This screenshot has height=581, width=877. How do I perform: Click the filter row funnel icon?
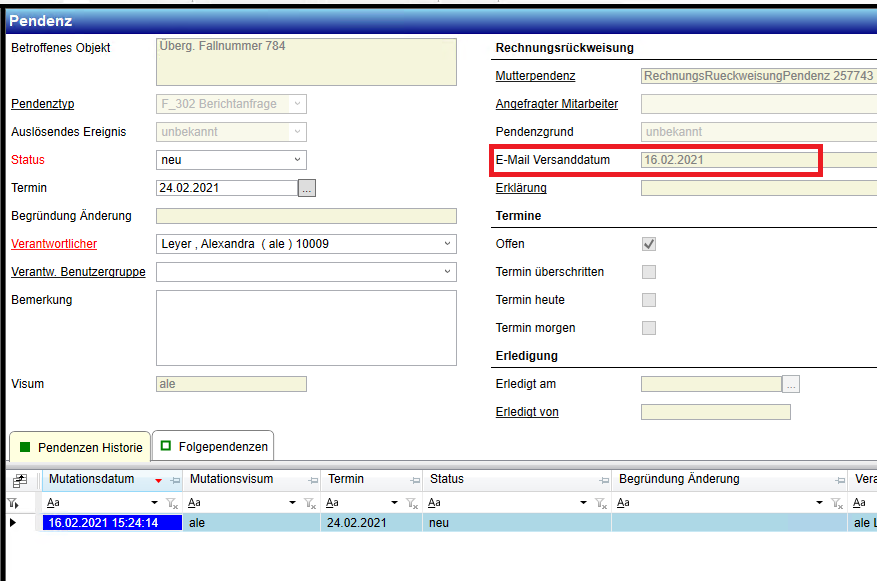[x=13, y=503]
